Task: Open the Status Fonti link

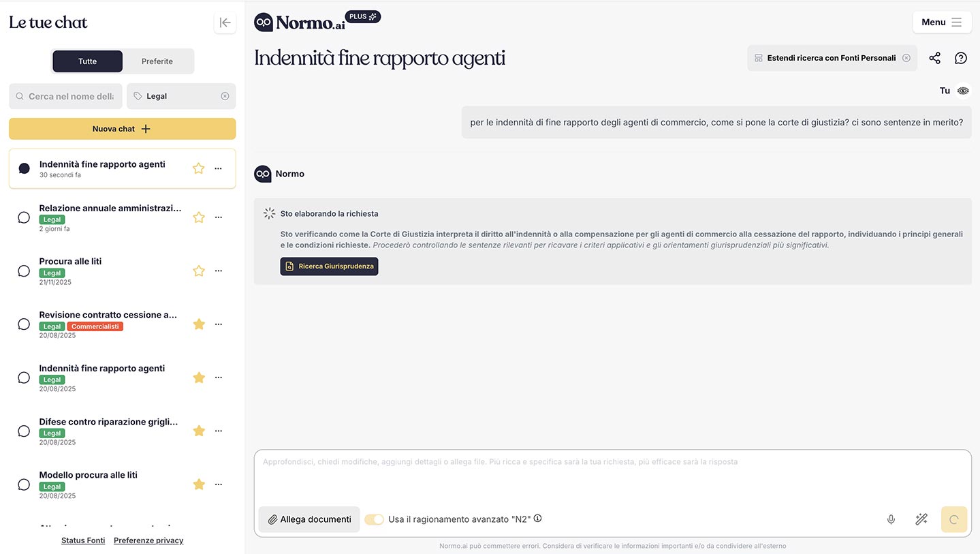Action: pos(82,540)
